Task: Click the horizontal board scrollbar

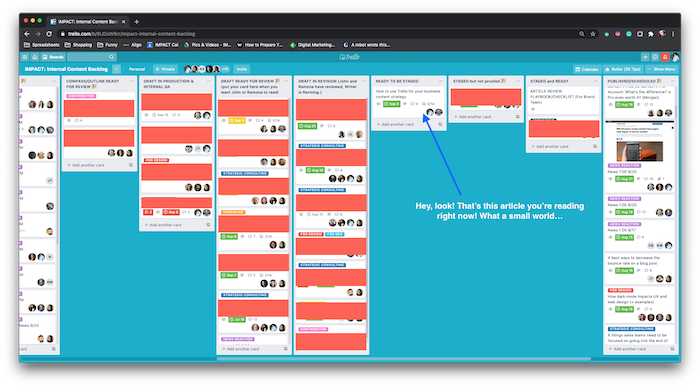Action: (404, 359)
